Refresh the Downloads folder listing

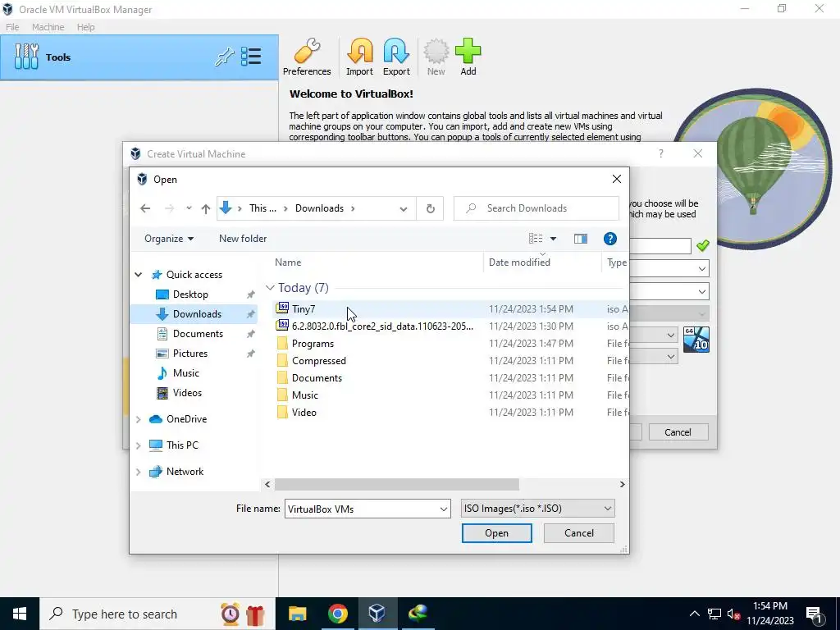tap(430, 208)
